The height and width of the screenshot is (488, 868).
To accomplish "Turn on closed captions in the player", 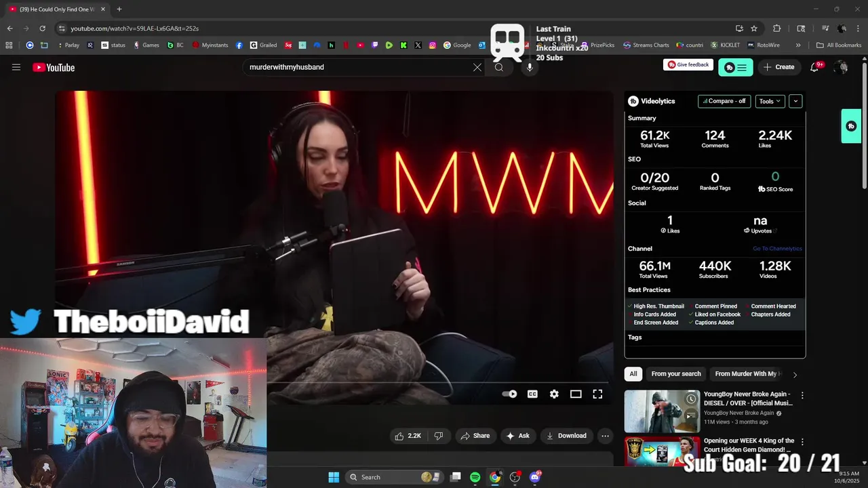I will pyautogui.click(x=532, y=394).
